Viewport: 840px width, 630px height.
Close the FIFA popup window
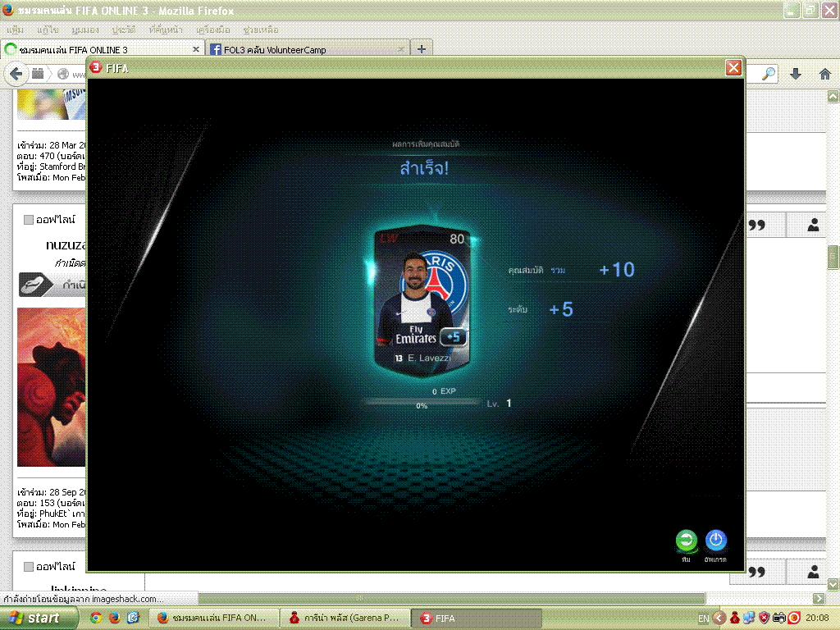733,67
